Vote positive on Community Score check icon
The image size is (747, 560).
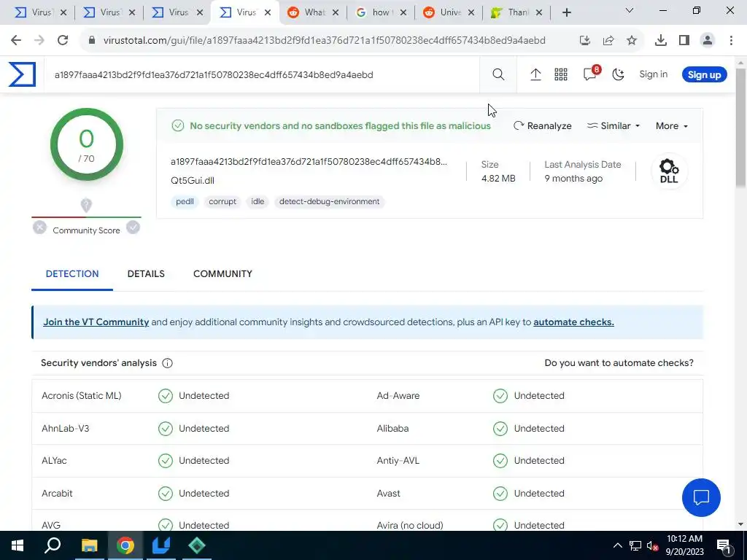pyautogui.click(x=133, y=227)
